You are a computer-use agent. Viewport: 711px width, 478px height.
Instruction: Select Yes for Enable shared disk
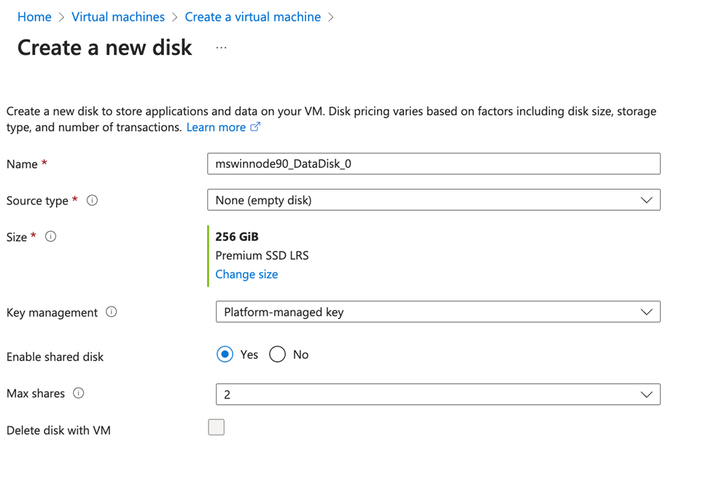[225, 354]
